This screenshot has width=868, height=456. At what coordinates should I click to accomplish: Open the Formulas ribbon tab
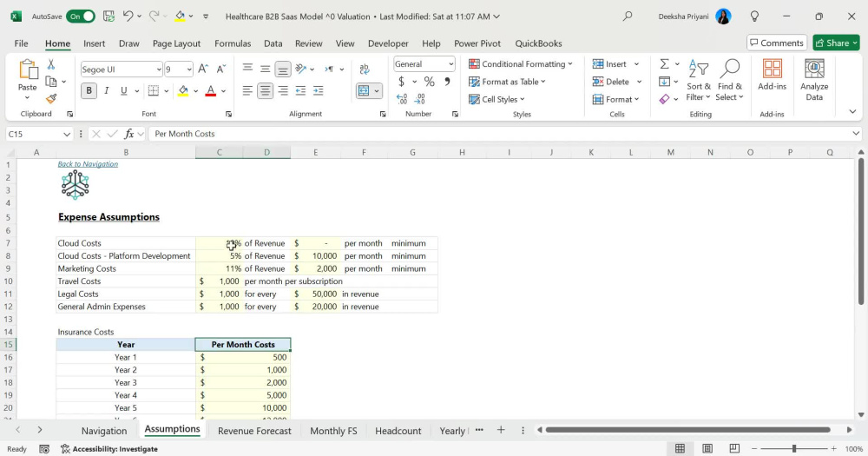[233, 43]
